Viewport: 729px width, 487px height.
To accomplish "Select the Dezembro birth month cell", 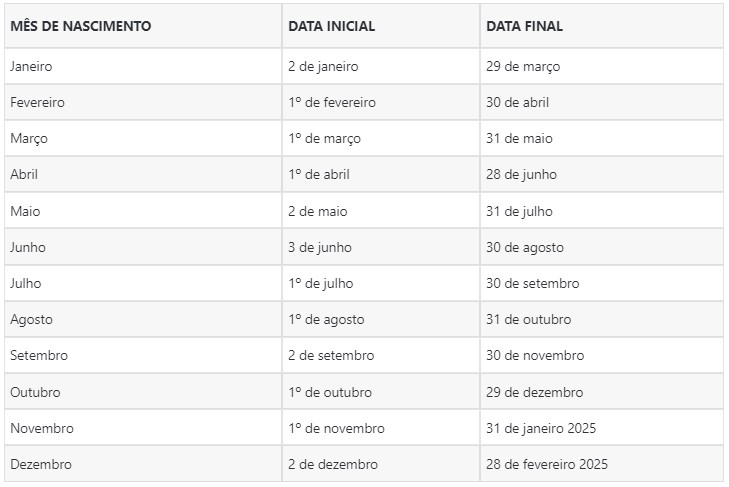I will 41,464.
